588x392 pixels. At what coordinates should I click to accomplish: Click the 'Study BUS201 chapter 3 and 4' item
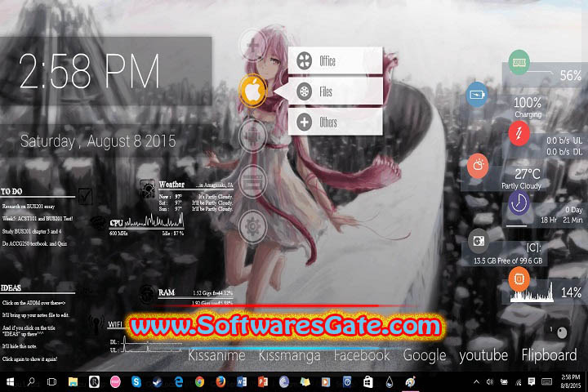pos(32,231)
